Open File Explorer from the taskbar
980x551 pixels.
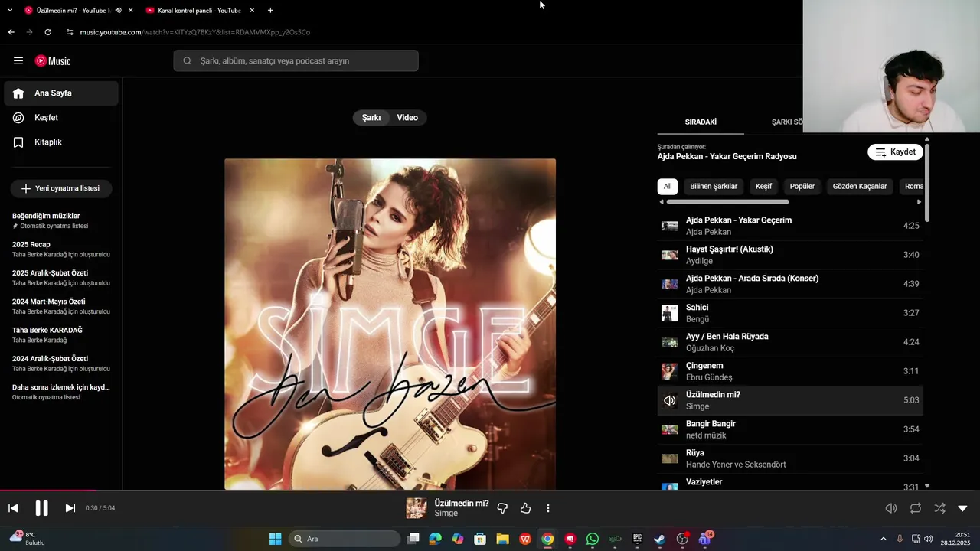pos(502,539)
